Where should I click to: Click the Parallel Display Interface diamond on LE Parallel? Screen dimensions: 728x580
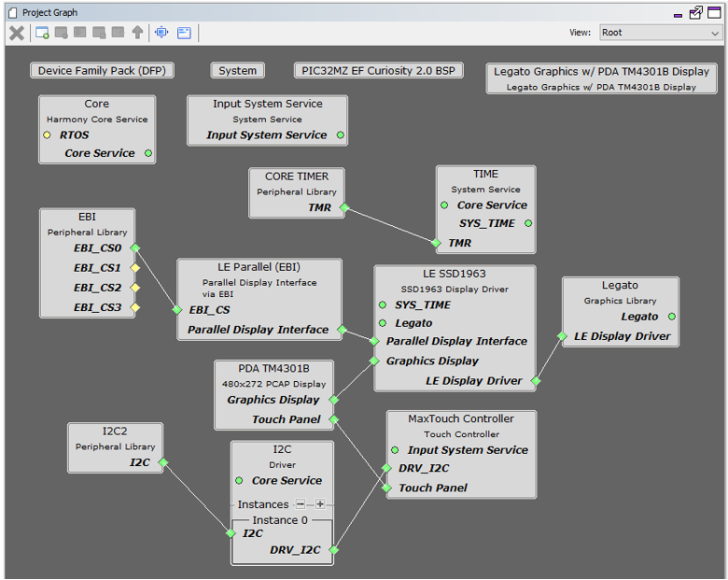(x=343, y=330)
